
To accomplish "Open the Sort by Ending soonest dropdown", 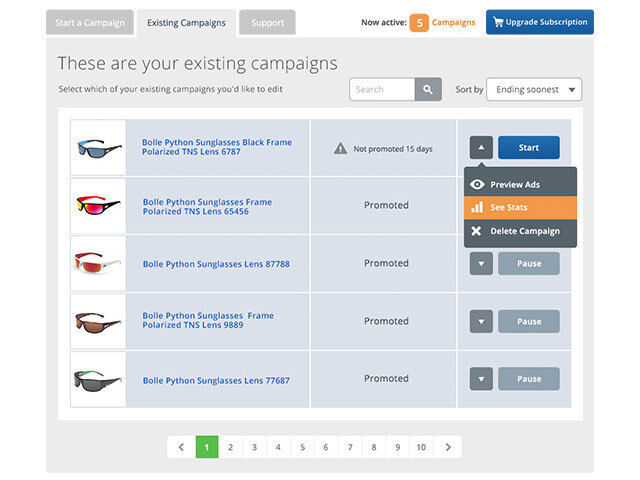I will 534,89.
